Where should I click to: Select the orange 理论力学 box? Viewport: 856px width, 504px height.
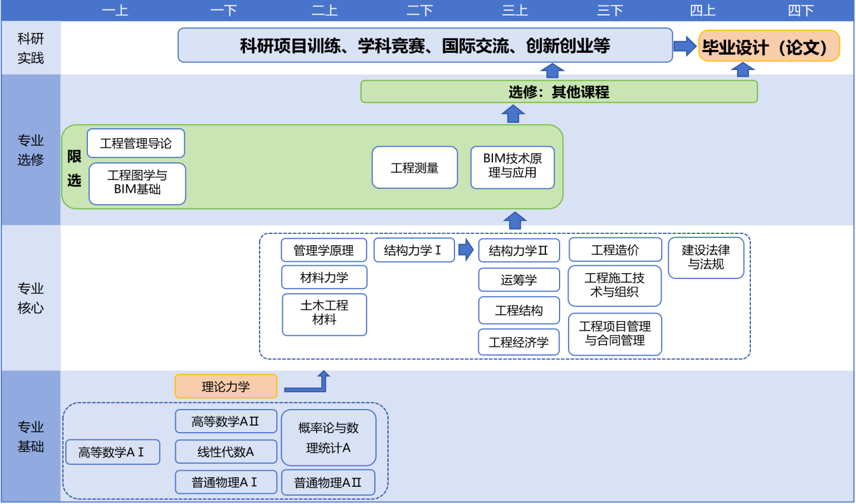[226, 386]
